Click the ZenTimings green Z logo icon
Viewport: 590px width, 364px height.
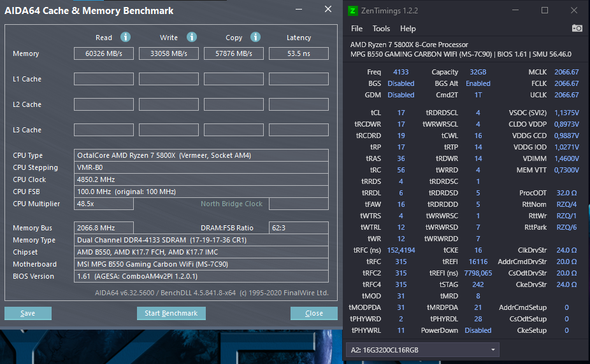pyautogui.click(x=352, y=11)
